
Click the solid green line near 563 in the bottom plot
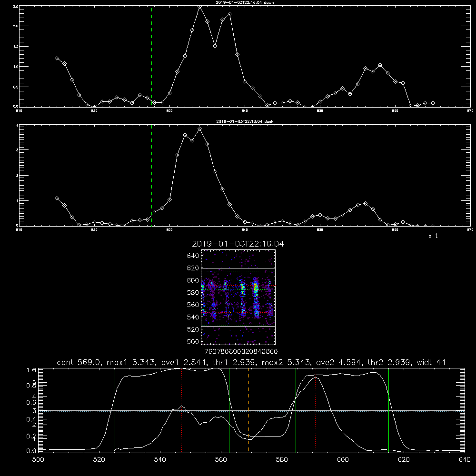[229, 410]
